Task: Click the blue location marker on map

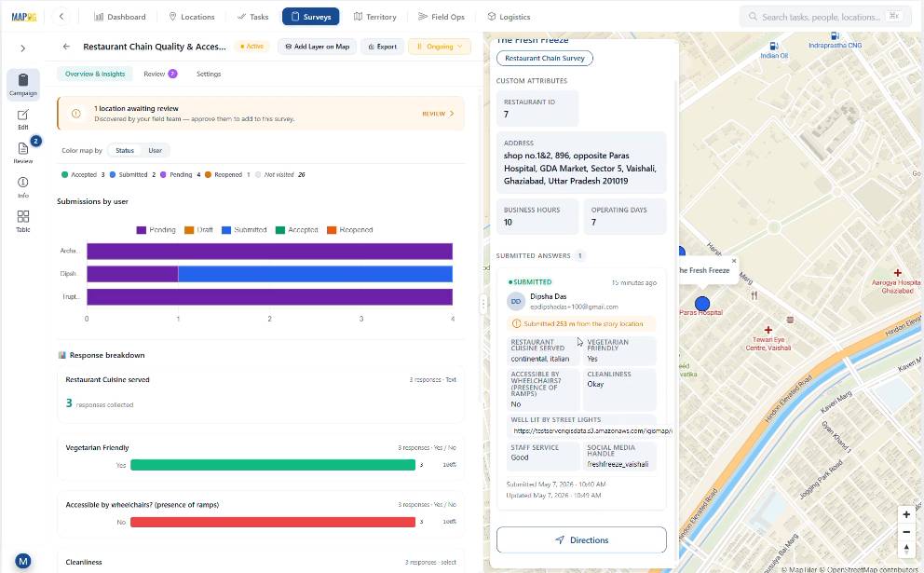Action: coord(701,304)
